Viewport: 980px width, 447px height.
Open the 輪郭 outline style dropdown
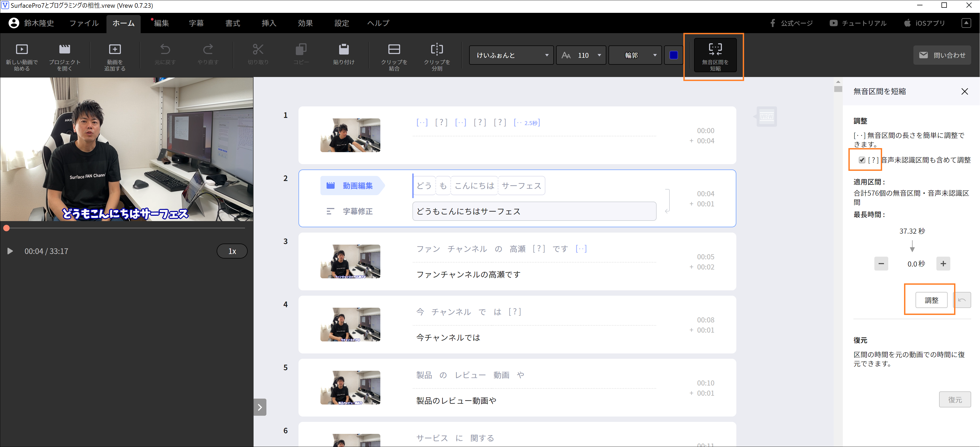click(635, 56)
